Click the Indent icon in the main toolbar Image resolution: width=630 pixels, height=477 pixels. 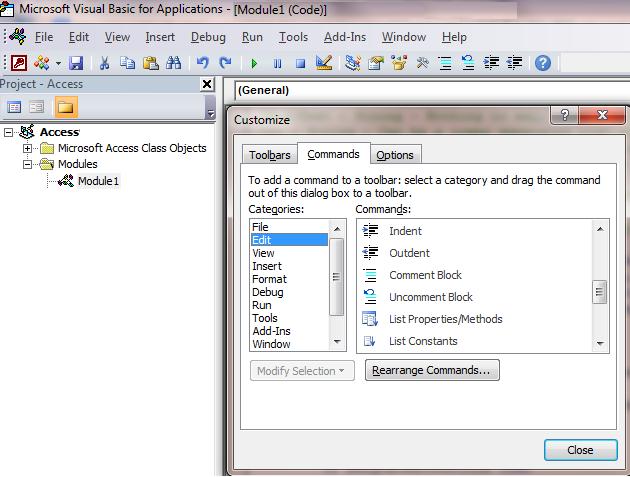coord(491,63)
